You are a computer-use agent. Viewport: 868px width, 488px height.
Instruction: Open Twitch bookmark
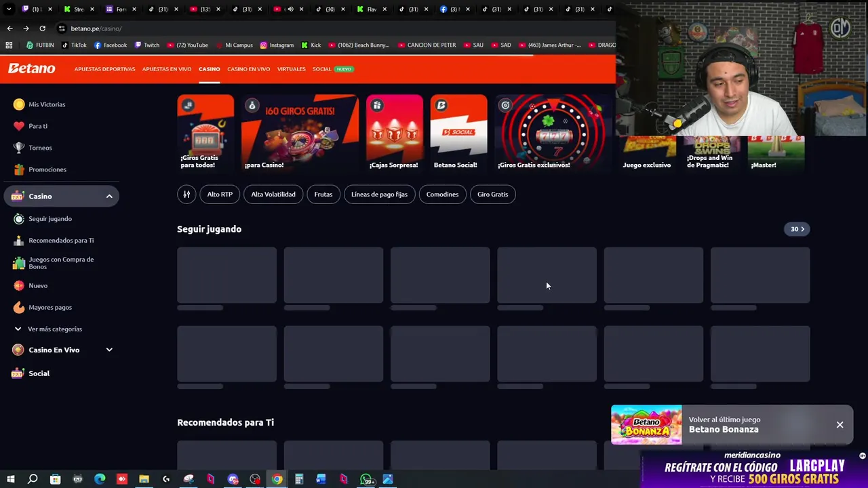click(147, 45)
